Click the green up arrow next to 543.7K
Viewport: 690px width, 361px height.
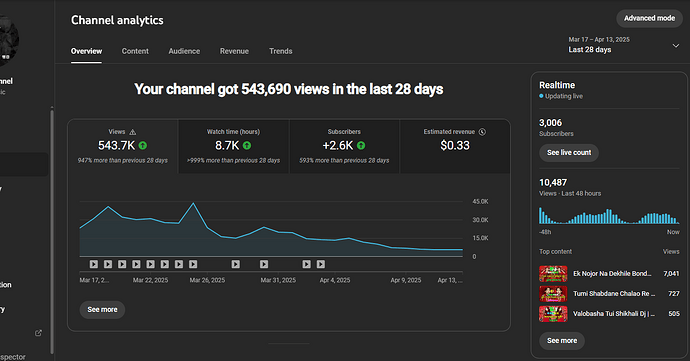[143, 145]
